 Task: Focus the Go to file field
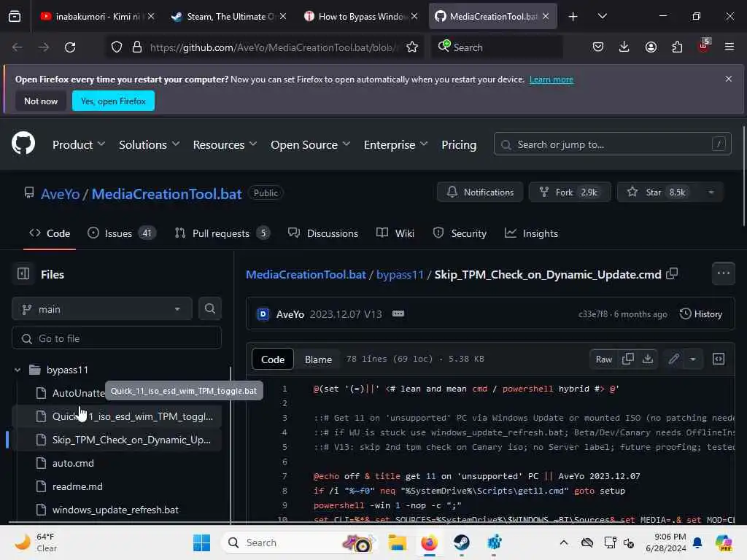tap(117, 338)
